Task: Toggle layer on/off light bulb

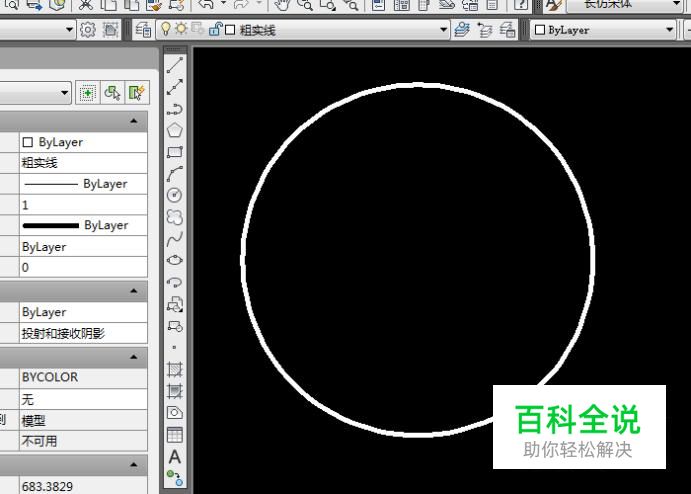Action: [166, 29]
